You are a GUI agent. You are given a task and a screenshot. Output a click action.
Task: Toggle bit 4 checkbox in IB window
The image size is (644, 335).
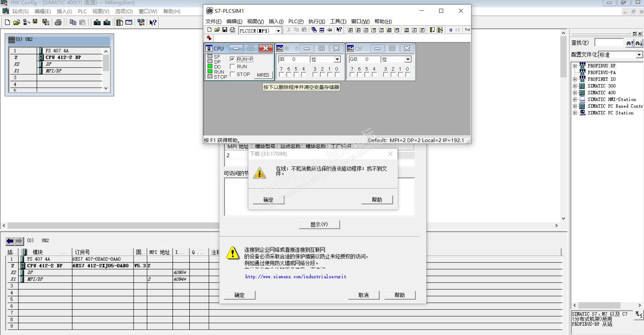pyautogui.click(x=303, y=75)
